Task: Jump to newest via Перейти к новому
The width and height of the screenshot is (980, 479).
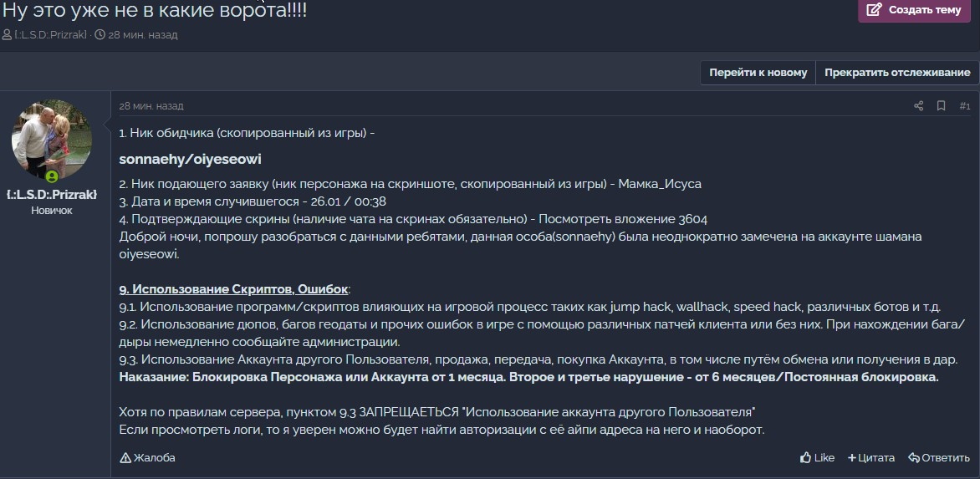Action: pos(758,73)
